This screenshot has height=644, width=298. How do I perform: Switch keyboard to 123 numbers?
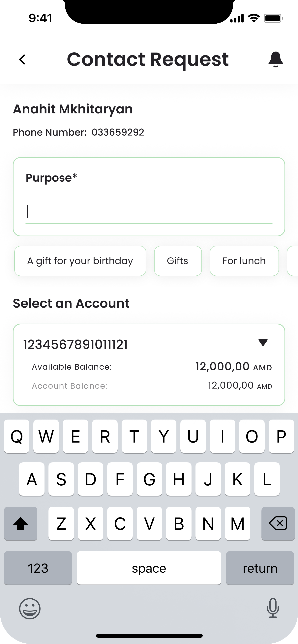(x=38, y=568)
